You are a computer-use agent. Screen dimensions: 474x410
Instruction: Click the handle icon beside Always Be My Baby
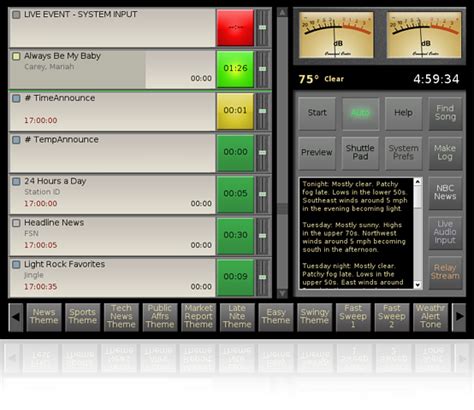(263, 69)
